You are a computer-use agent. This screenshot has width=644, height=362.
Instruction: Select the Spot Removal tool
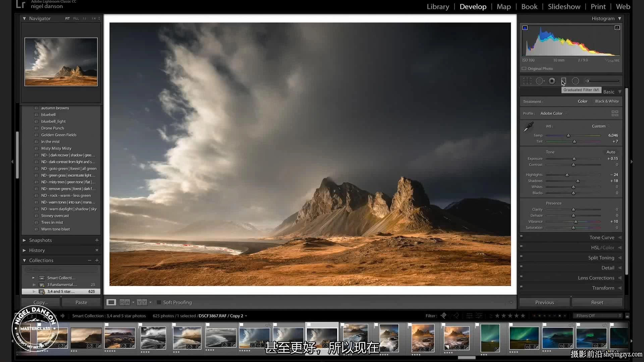click(x=540, y=81)
